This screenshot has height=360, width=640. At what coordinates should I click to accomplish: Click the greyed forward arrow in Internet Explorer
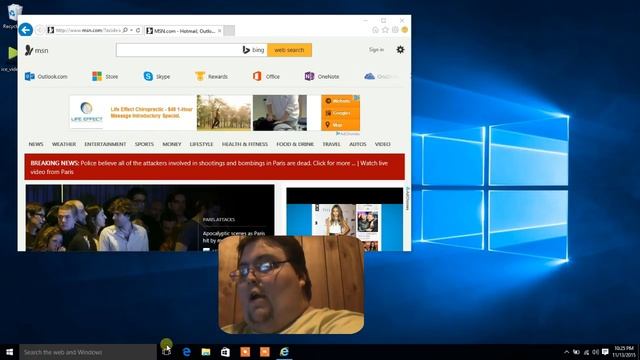coord(40,30)
